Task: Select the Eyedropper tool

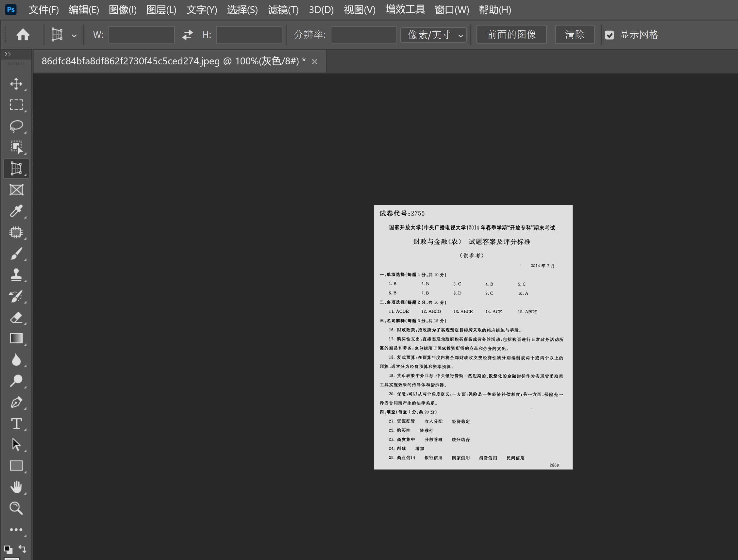Action: pos(16,211)
